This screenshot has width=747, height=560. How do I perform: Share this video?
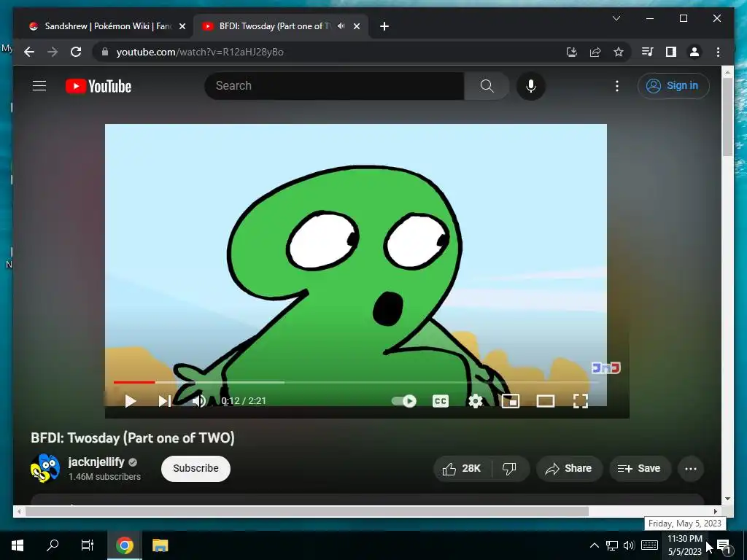[569, 469]
